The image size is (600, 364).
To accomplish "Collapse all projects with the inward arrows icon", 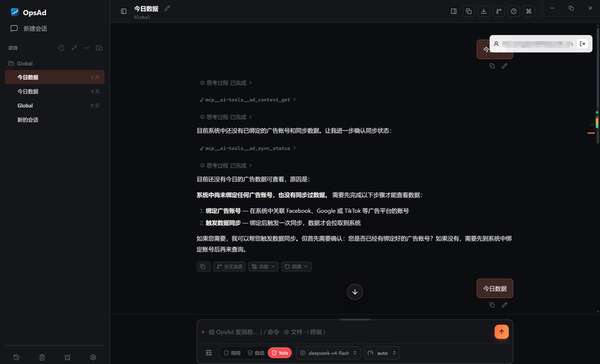I will coord(73,48).
